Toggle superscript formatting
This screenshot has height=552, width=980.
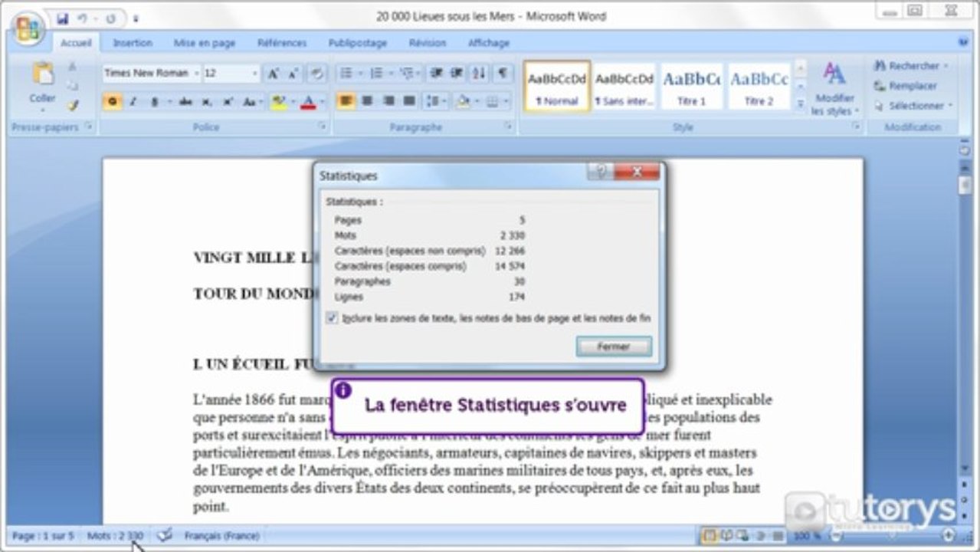(x=228, y=101)
